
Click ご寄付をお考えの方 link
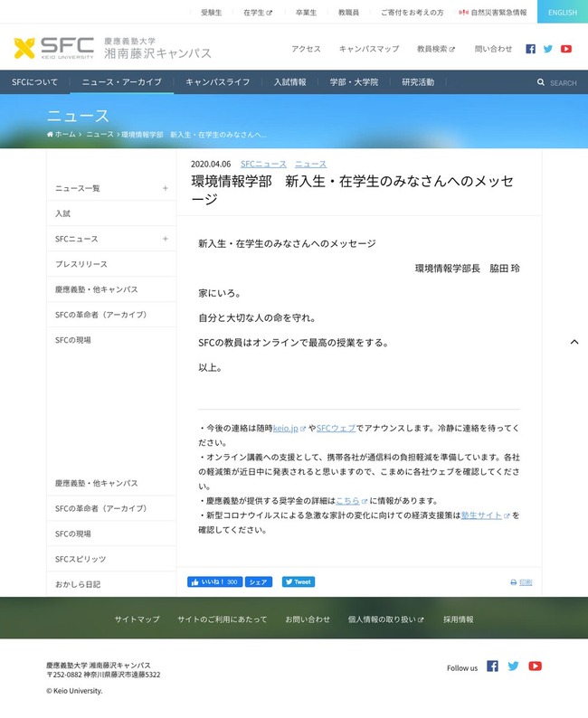tap(413, 13)
